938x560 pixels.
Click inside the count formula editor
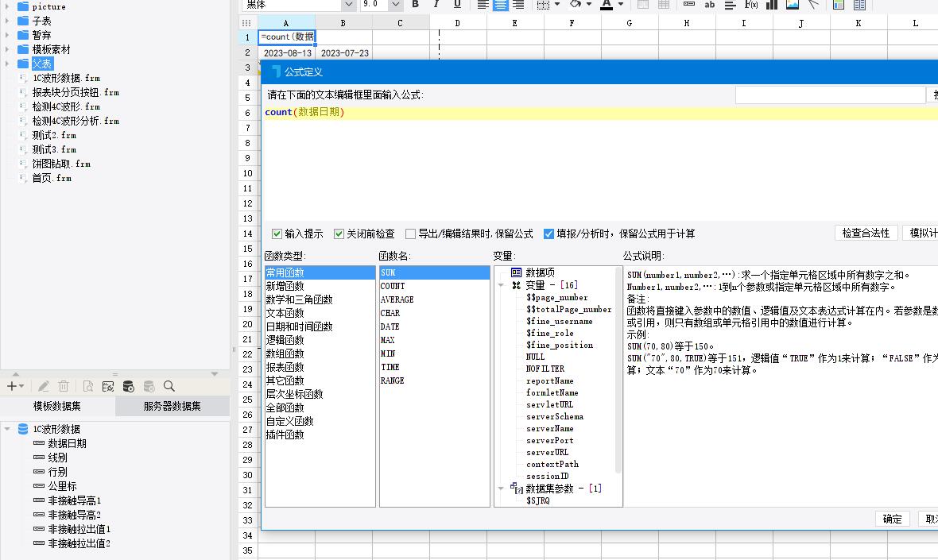click(x=601, y=164)
